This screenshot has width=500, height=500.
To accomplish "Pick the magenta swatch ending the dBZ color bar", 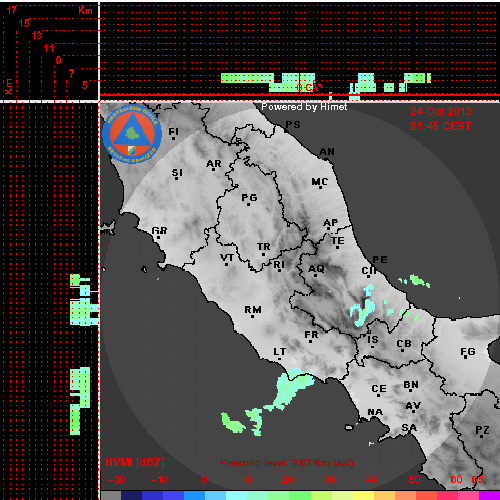I will coord(489,495).
